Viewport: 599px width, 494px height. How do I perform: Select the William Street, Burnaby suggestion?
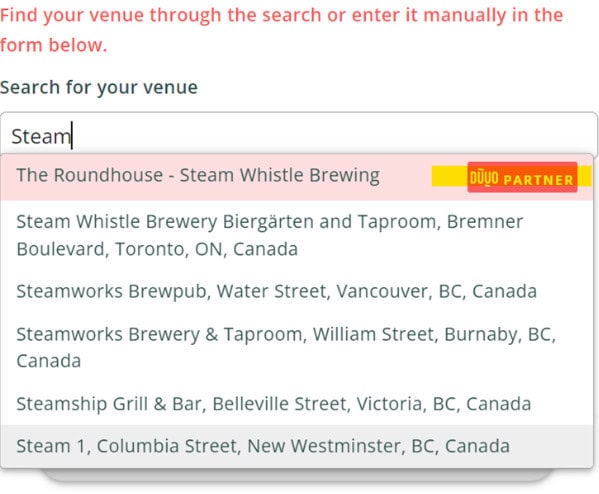click(x=297, y=347)
